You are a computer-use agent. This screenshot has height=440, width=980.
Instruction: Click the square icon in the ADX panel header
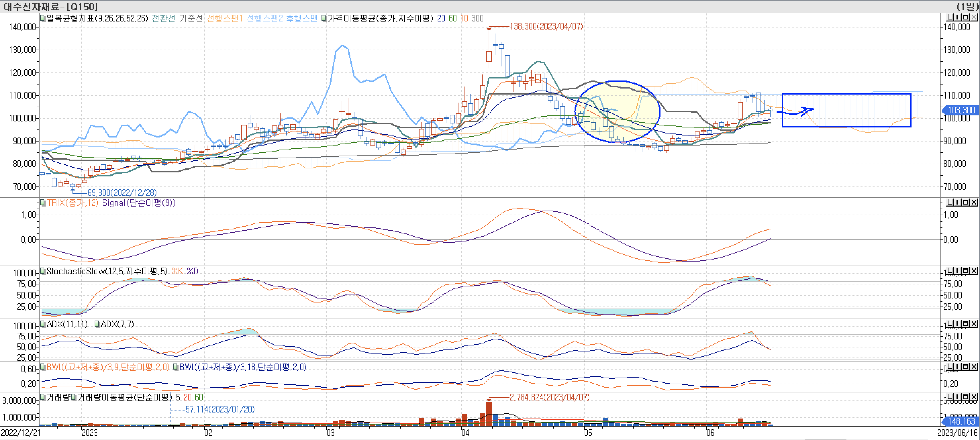coord(966,324)
